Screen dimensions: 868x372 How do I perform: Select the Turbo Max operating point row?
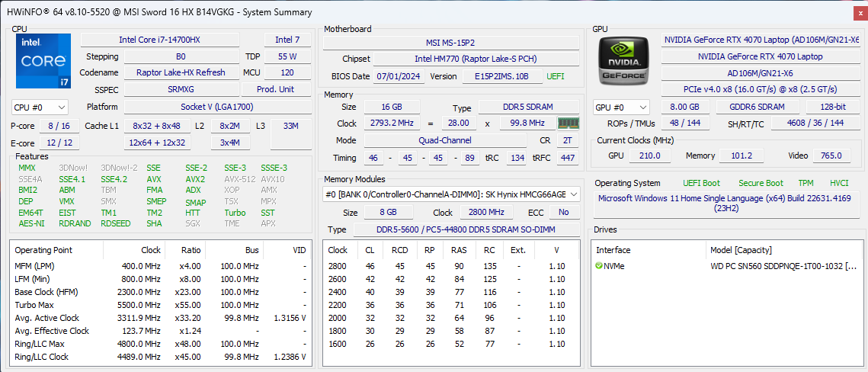pos(160,305)
